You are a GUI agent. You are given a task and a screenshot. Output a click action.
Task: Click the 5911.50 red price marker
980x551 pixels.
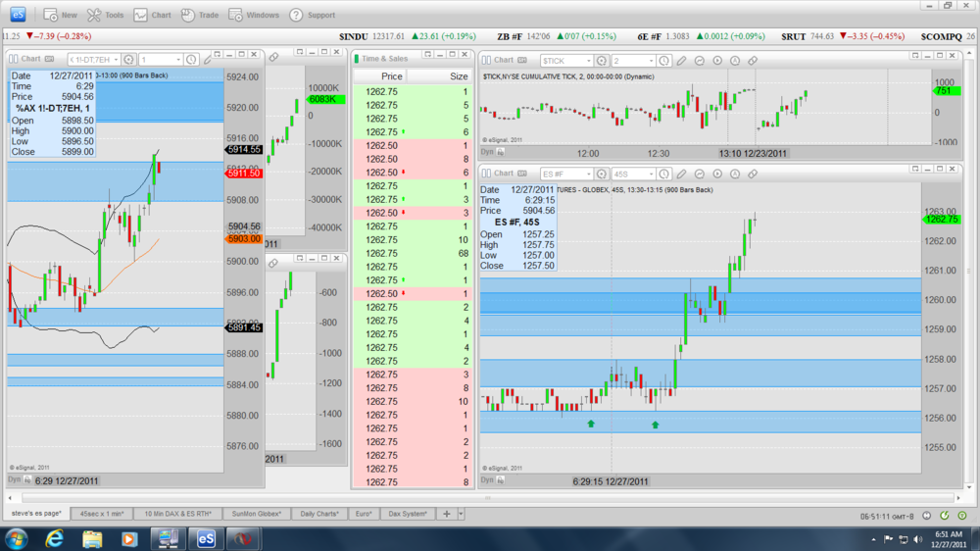tap(244, 174)
